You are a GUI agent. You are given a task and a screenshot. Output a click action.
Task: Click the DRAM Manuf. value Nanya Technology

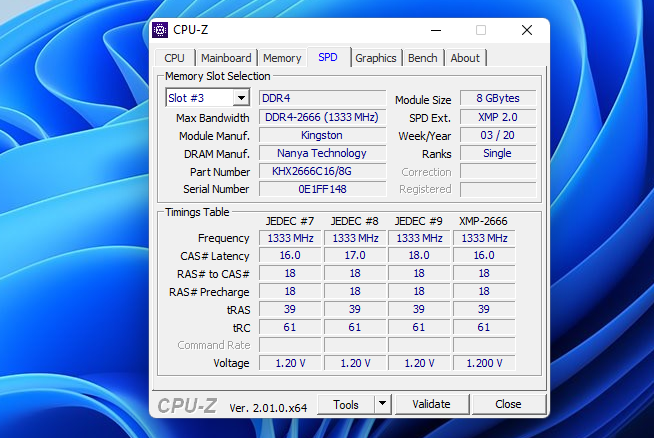[322, 153]
